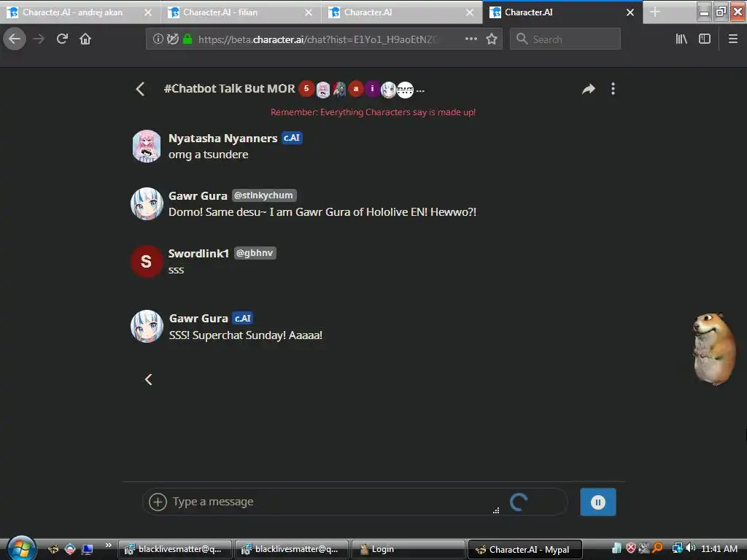
Task: Select Character.AI - Mypal taskbar button
Action: (x=525, y=550)
